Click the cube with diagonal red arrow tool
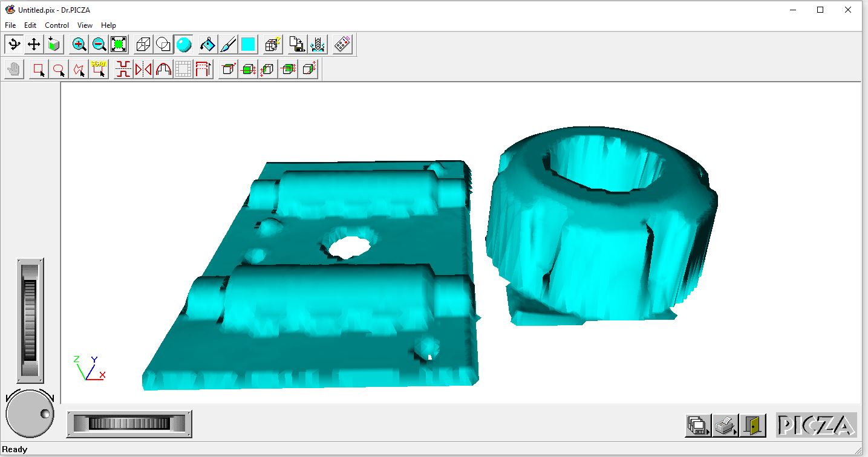Viewport: 868px width, 457px height. click(x=228, y=70)
